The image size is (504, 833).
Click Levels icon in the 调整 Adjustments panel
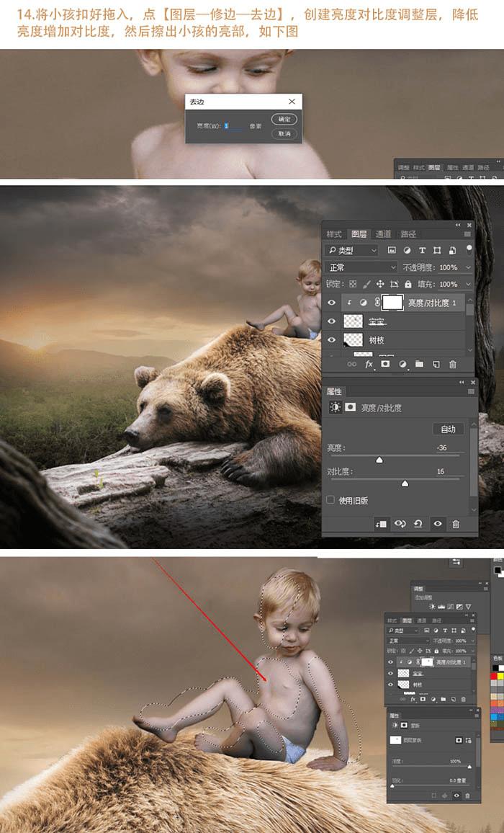click(x=441, y=606)
